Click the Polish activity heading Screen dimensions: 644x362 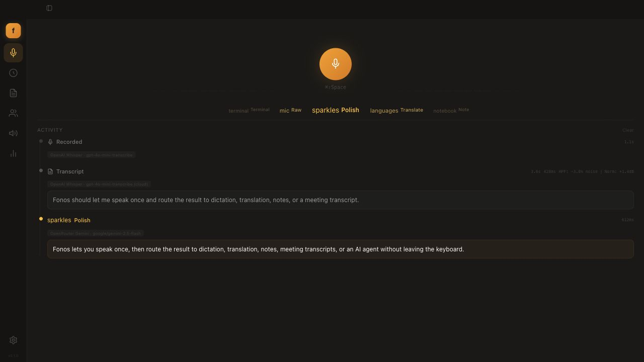click(x=69, y=220)
